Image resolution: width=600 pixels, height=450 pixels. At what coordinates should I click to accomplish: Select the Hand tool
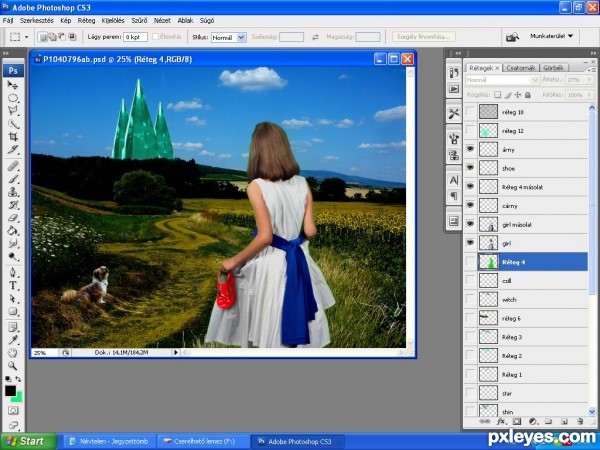(x=13, y=353)
